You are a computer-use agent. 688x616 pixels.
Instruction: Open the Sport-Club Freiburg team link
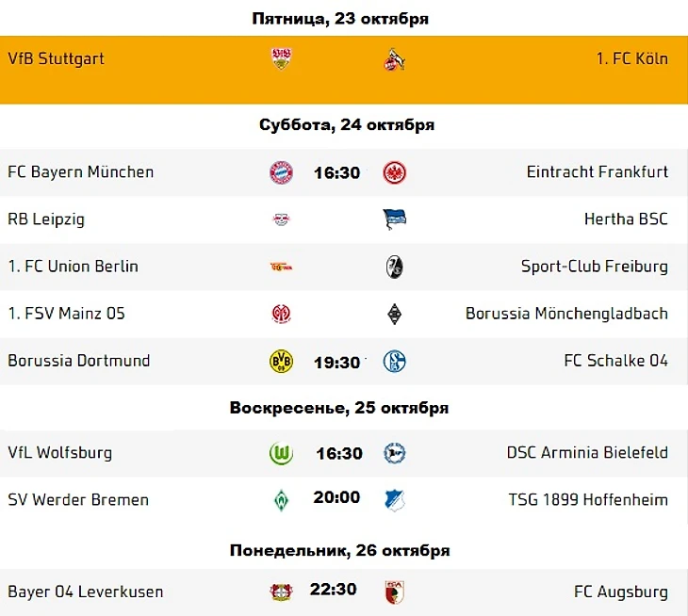coord(595,267)
